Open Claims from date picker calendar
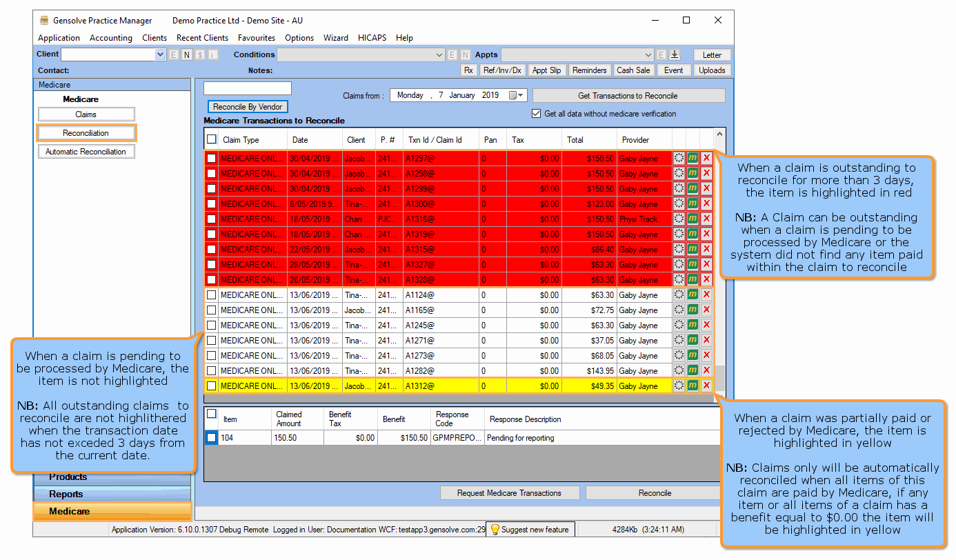Viewport: 956px width, 560px height. pyautogui.click(x=517, y=96)
